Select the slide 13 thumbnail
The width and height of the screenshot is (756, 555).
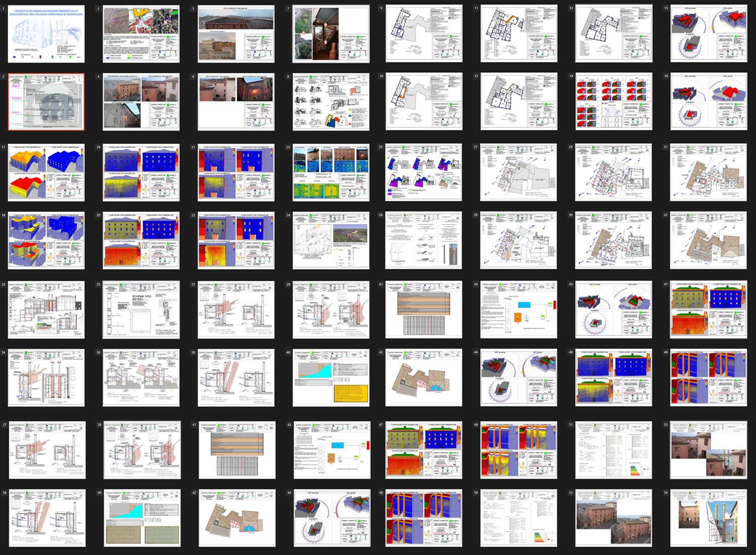[x=614, y=34]
